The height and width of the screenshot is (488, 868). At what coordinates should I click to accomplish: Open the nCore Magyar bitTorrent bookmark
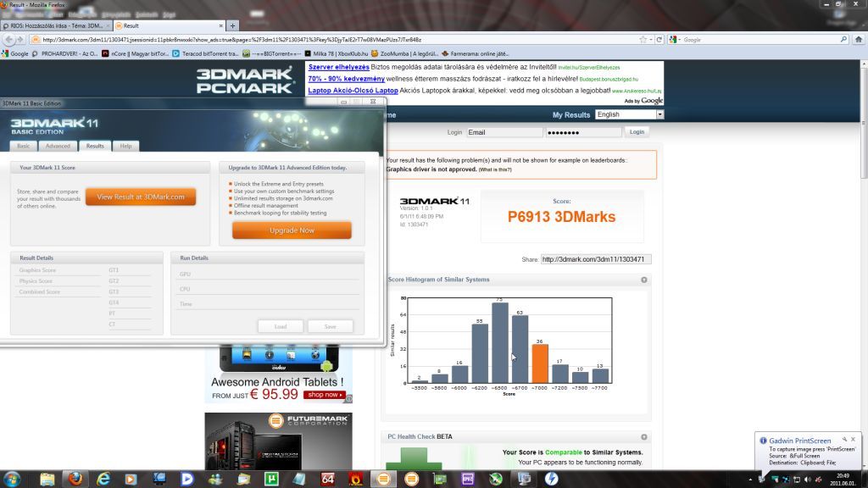135,53
